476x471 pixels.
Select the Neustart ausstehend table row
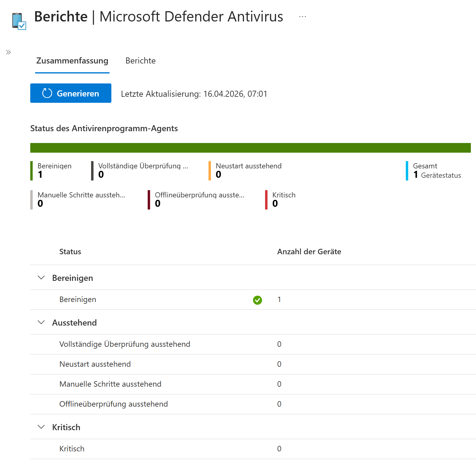[x=253, y=364]
